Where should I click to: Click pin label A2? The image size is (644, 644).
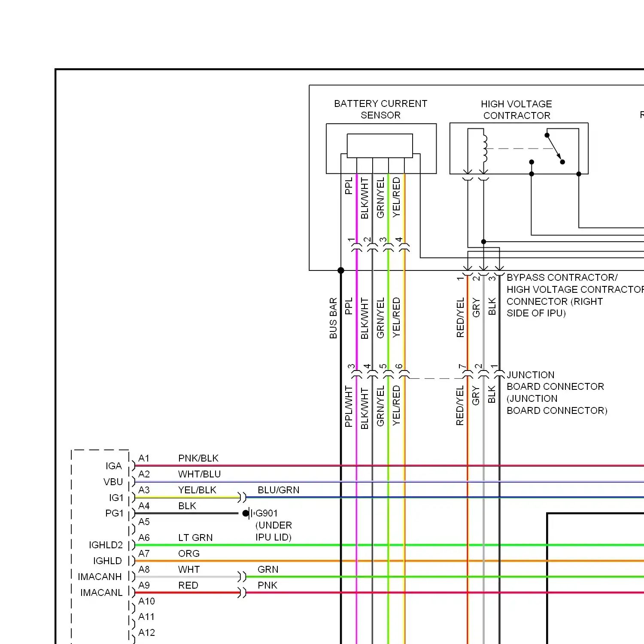click(x=144, y=474)
